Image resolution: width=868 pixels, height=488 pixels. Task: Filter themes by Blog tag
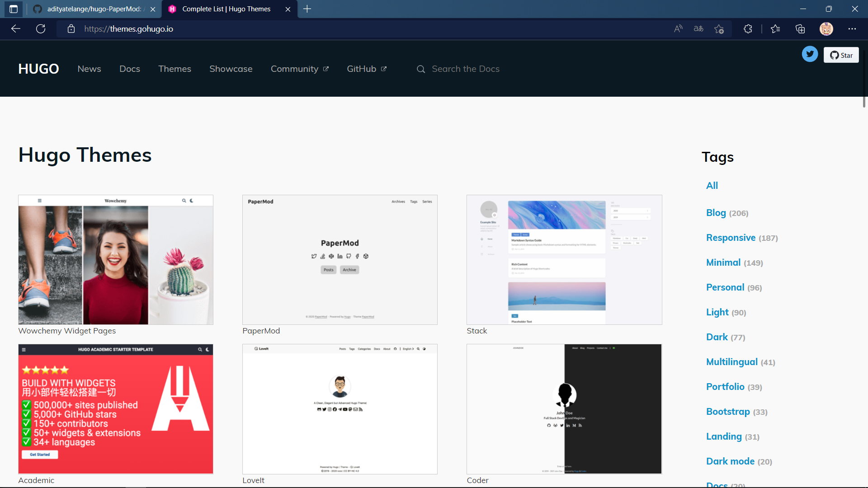(x=716, y=213)
